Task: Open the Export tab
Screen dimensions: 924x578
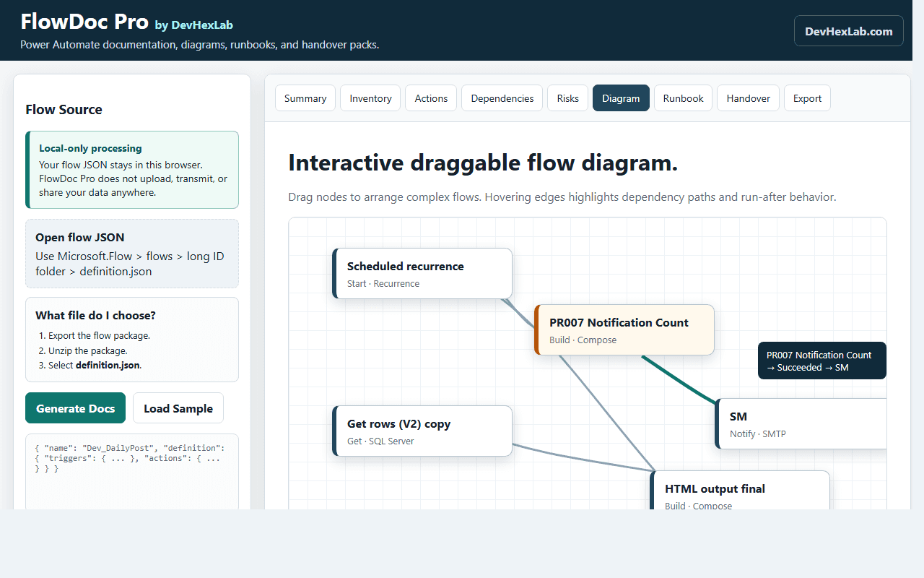Action: tap(807, 98)
